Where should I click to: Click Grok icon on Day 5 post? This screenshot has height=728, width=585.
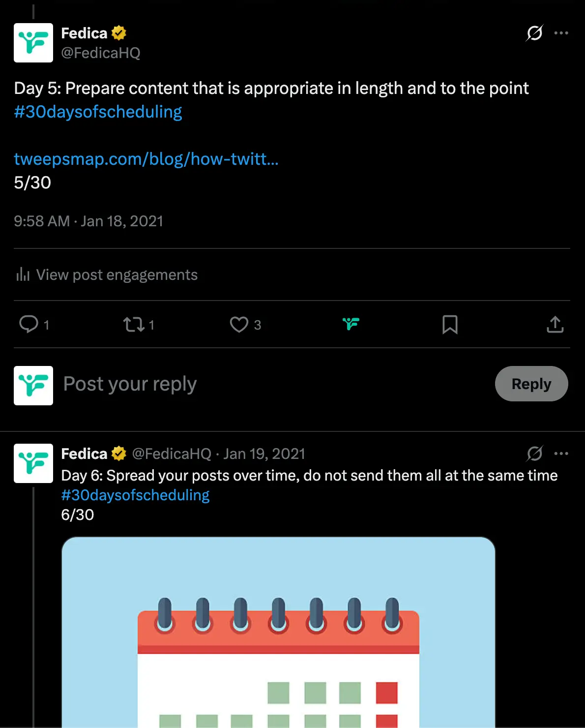click(534, 33)
